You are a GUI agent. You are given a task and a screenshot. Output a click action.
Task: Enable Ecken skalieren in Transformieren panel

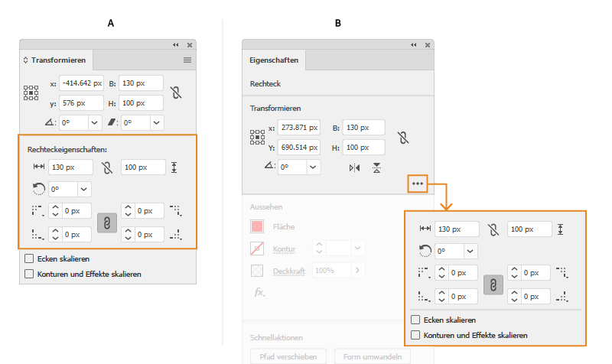point(30,259)
